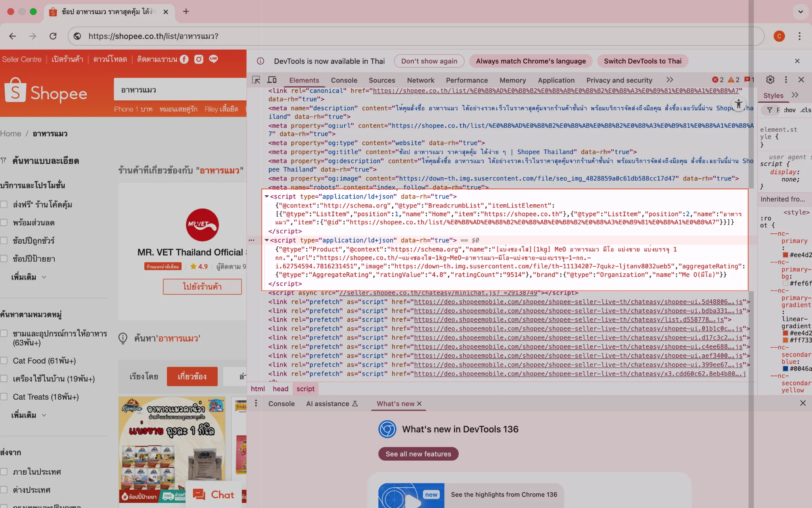The image size is (812, 508).
Task: Check the พร้อมส่วนลด checkbox
Action: 4,223
